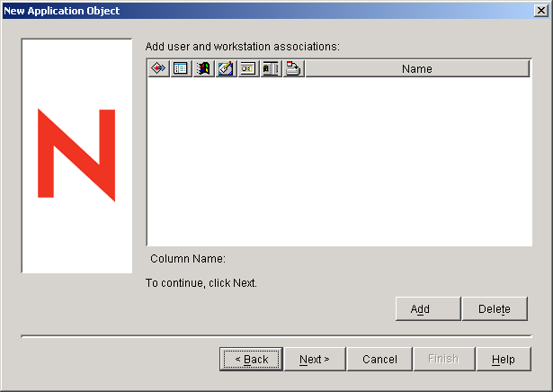Cancel the New Application Object wizard
Screen dimensions: 553x392
pyautogui.click(x=379, y=359)
